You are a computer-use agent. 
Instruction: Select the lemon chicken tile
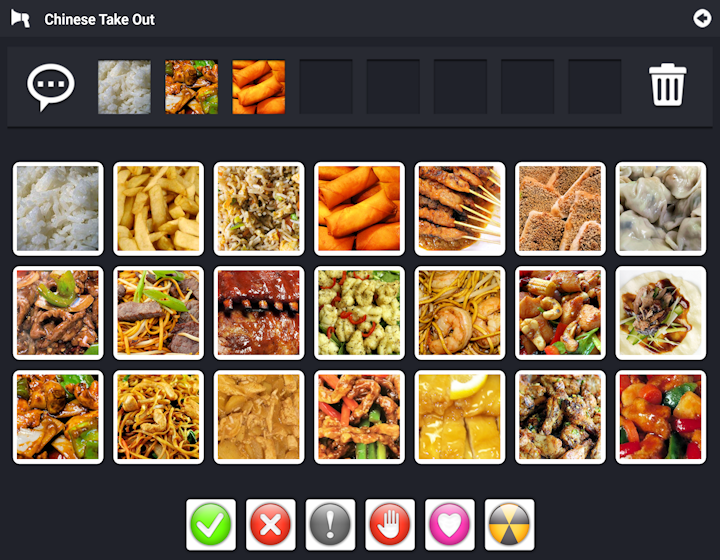pos(460,417)
